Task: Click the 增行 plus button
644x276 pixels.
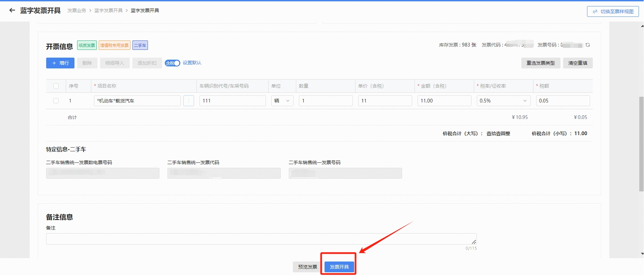Action: 60,63
